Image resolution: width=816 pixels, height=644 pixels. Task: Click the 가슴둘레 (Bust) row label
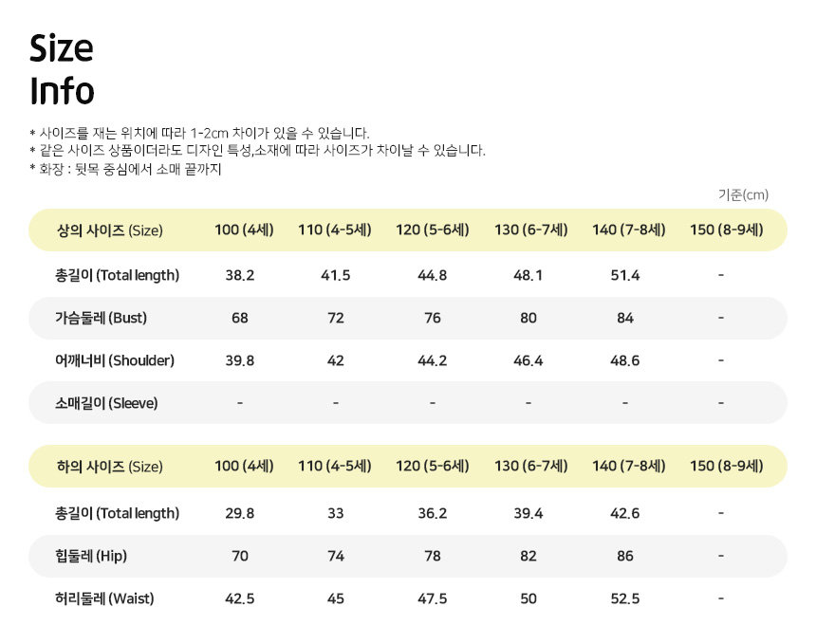coord(101,319)
